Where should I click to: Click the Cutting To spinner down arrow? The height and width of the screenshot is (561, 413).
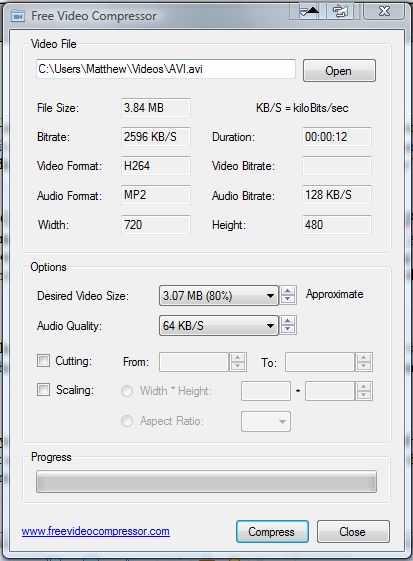coord(364,366)
